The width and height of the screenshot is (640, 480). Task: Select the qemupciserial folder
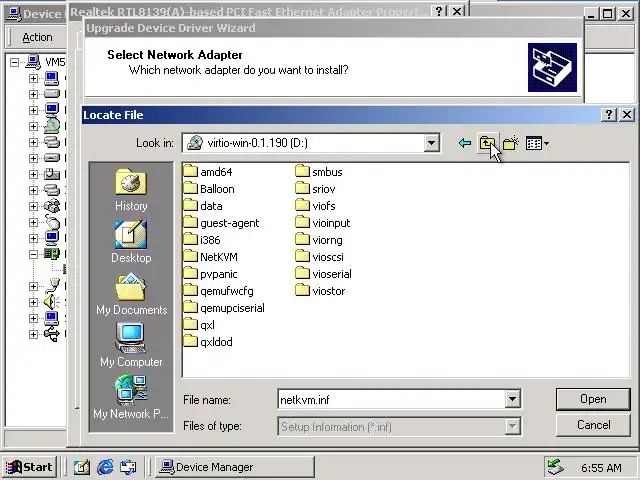[x=224, y=308]
